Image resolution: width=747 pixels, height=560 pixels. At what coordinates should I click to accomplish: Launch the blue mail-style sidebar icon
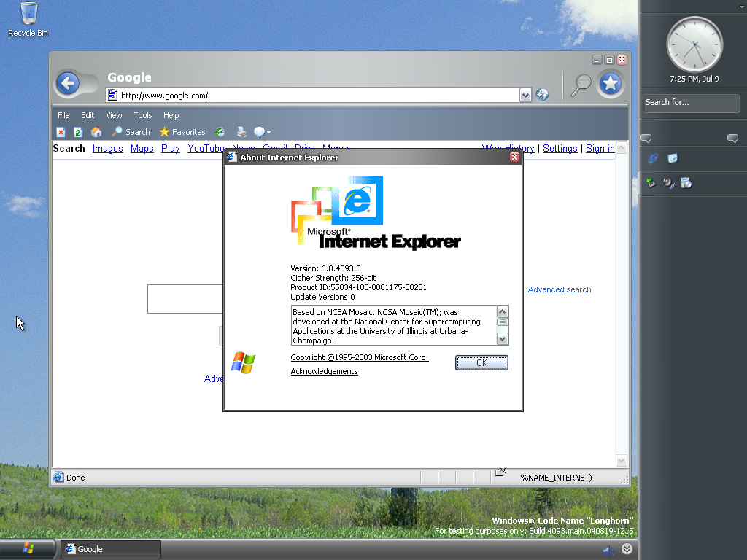pyautogui.click(x=672, y=158)
